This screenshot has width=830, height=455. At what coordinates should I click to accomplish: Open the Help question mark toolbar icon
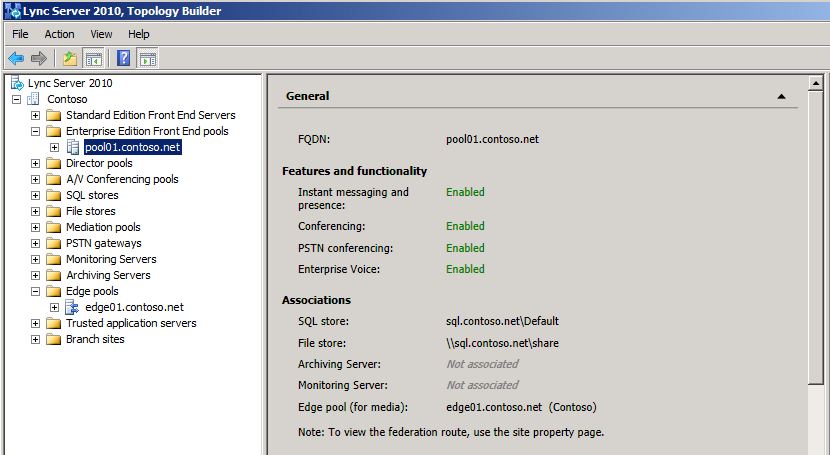123,58
